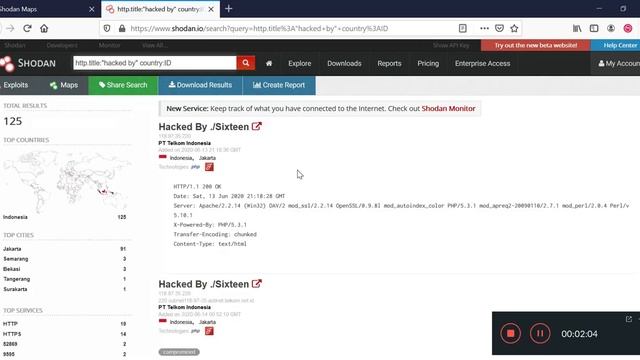Click red technology icon in second result
The image size is (640, 360).
[x=209, y=331]
